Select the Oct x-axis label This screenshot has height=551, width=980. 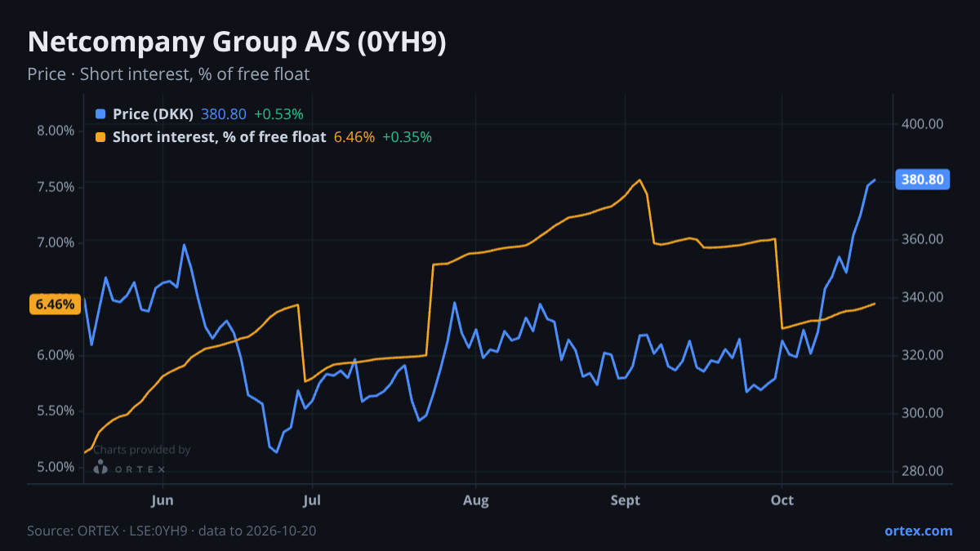[x=782, y=500]
